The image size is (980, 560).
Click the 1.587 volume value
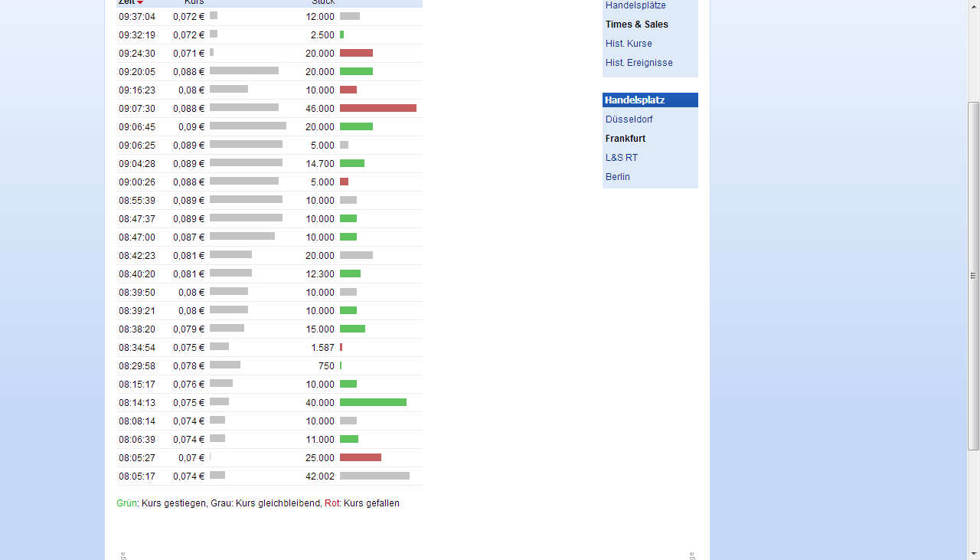pos(322,348)
